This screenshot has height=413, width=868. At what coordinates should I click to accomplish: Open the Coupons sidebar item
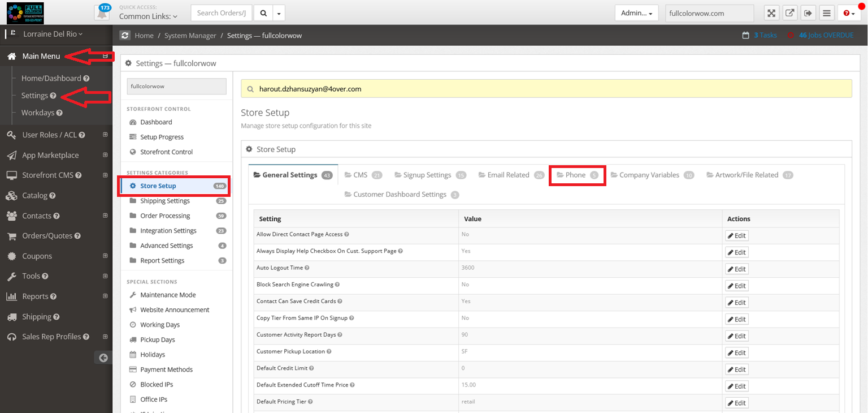(x=37, y=256)
